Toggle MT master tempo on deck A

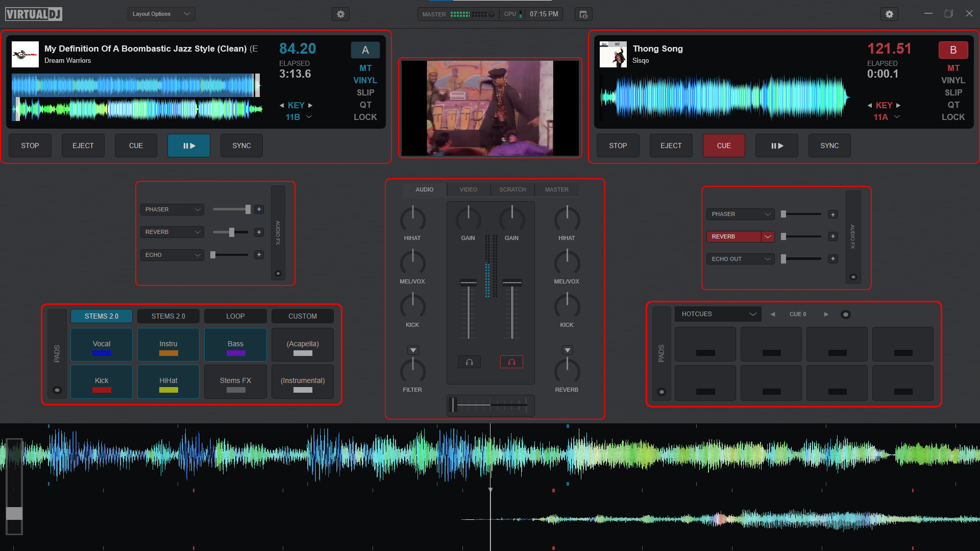(x=365, y=68)
